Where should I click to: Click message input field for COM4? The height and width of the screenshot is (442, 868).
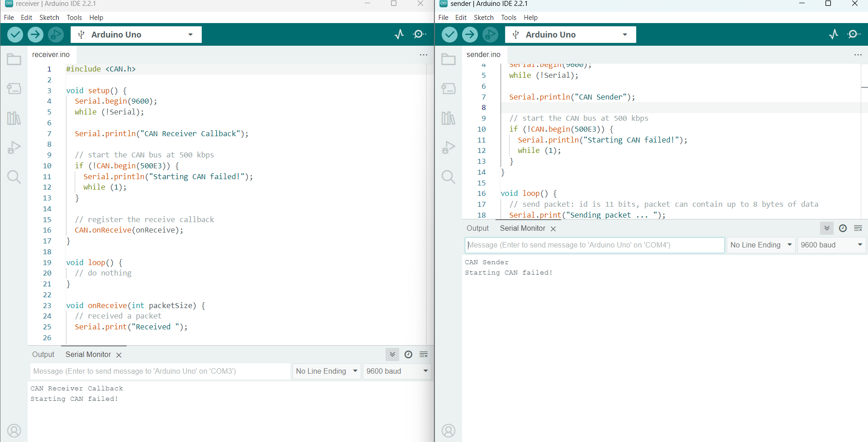coord(594,245)
